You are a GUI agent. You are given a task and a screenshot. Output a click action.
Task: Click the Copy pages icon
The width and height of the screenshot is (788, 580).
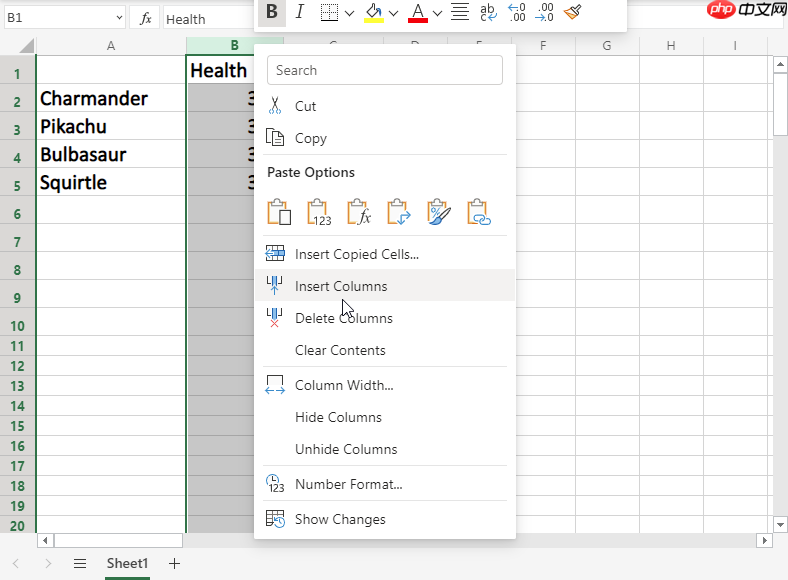point(274,137)
